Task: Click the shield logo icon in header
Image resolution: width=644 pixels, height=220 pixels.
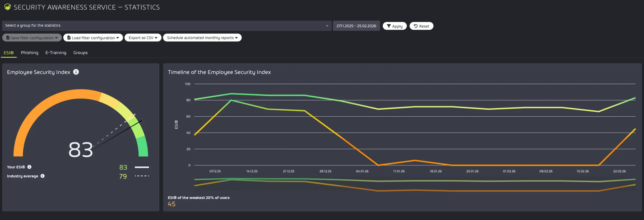Action: pyautogui.click(x=8, y=7)
